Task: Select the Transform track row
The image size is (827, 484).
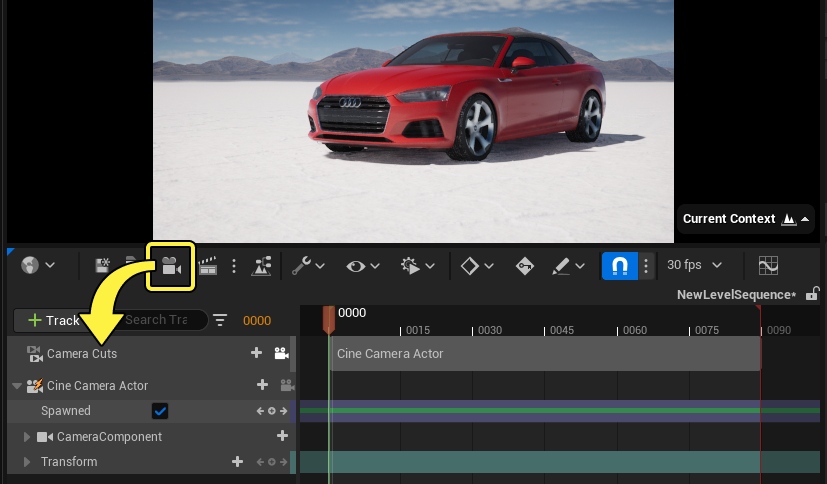Action: click(x=149, y=462)
